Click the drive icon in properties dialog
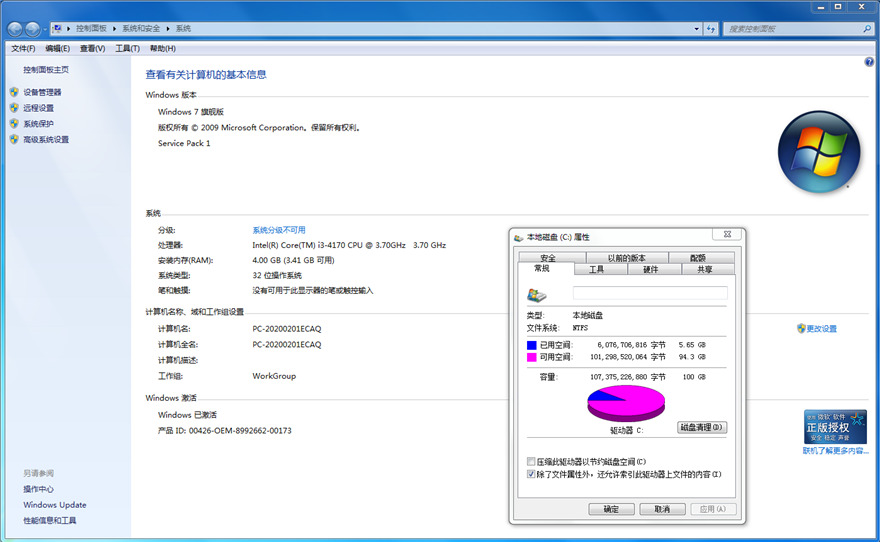This screenshot has width=880, height=542. tap(537, 295)
